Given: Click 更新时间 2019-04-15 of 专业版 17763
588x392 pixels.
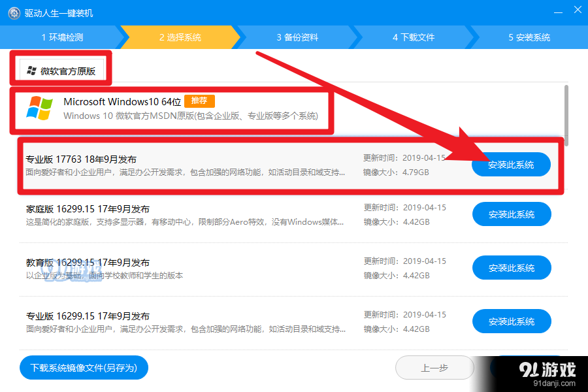Looking at the screenshot, I should (x=404, y=158).
